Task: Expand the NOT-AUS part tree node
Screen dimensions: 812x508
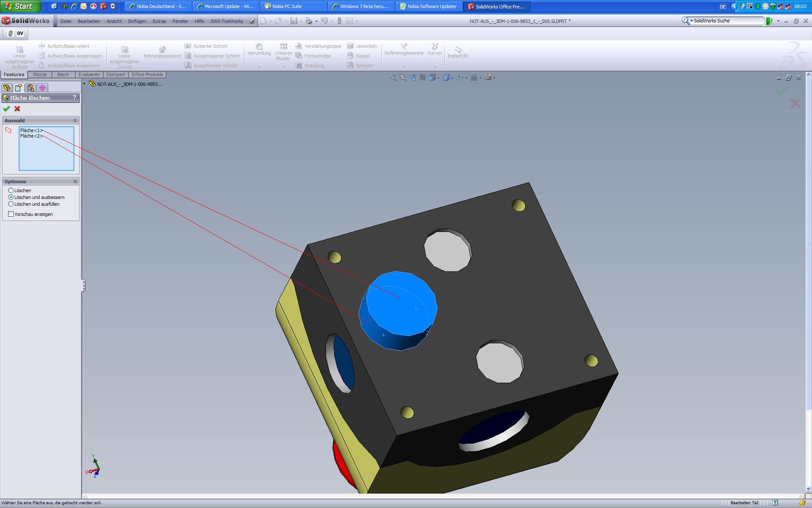Action: [85, 84]
